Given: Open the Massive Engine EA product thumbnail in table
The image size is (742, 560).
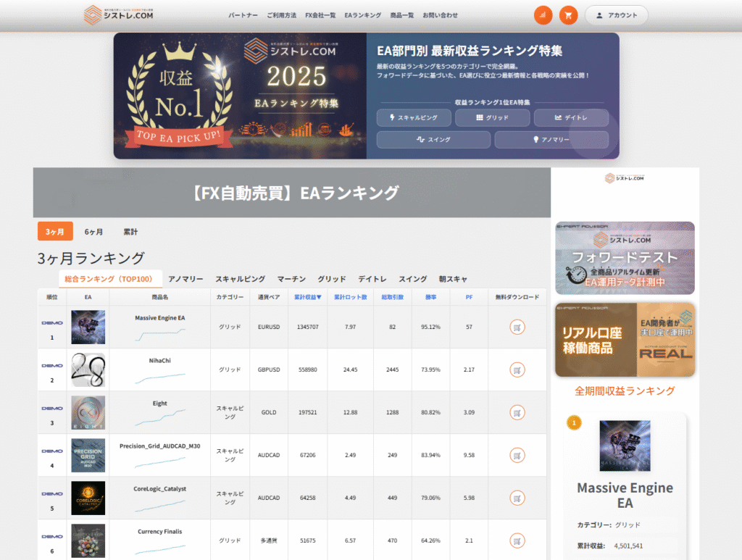Looking at the screenshot, I should tap(88, 327).
